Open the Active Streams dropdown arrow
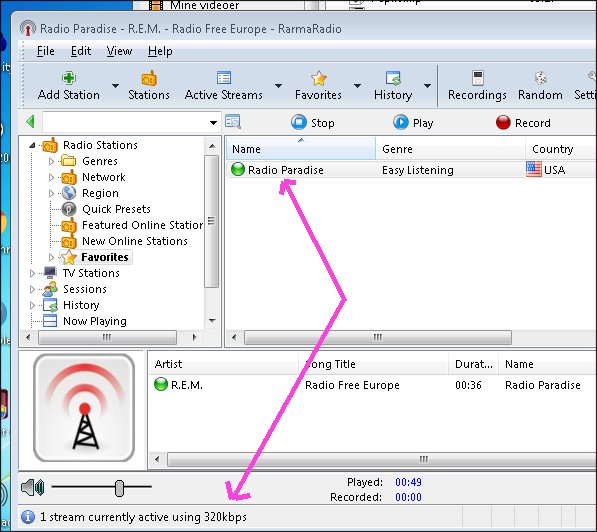Image resolution: width=597 pixels, height=532 pixels. point(279,86)
